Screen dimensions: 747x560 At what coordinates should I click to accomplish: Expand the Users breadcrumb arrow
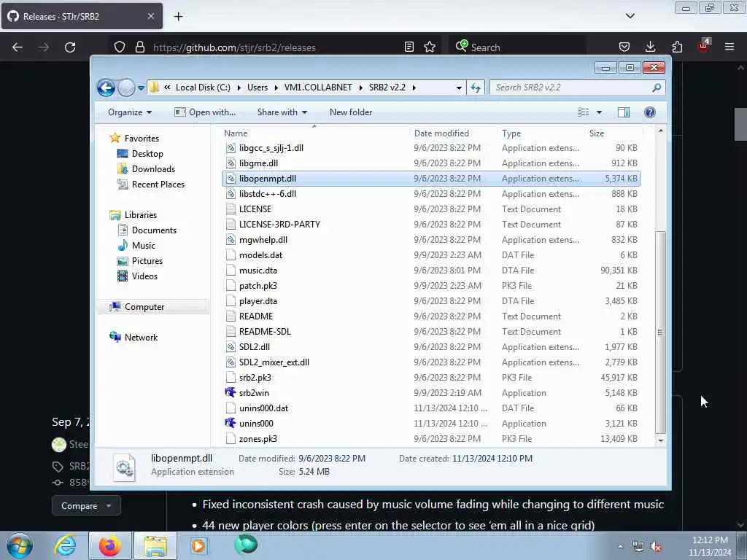tap(276, 87)
